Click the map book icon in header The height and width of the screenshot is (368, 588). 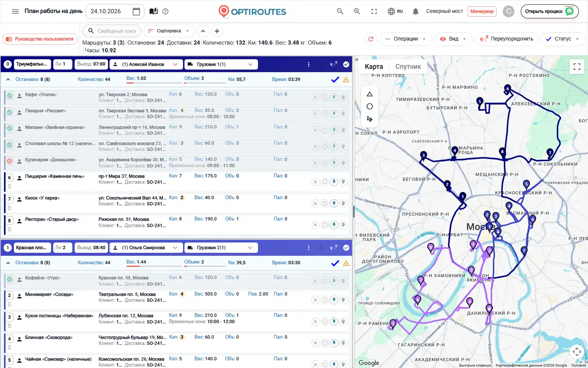click(154, 11)
